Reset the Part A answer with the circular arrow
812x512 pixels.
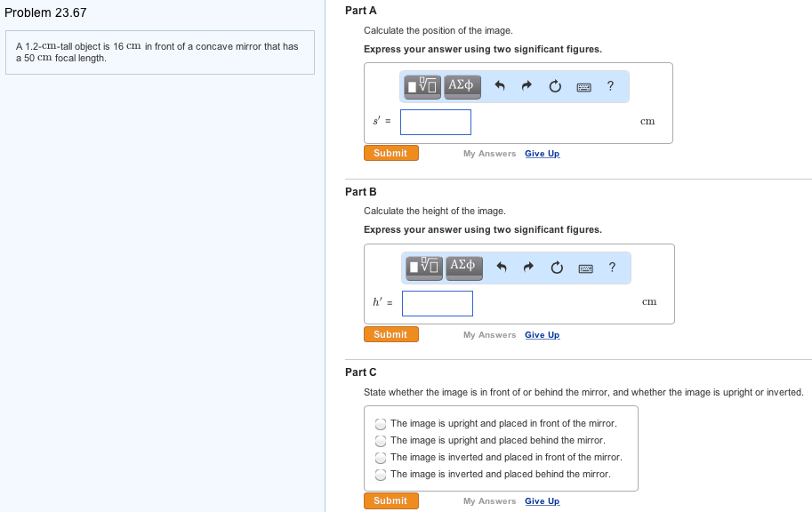[x=555, y=86]
